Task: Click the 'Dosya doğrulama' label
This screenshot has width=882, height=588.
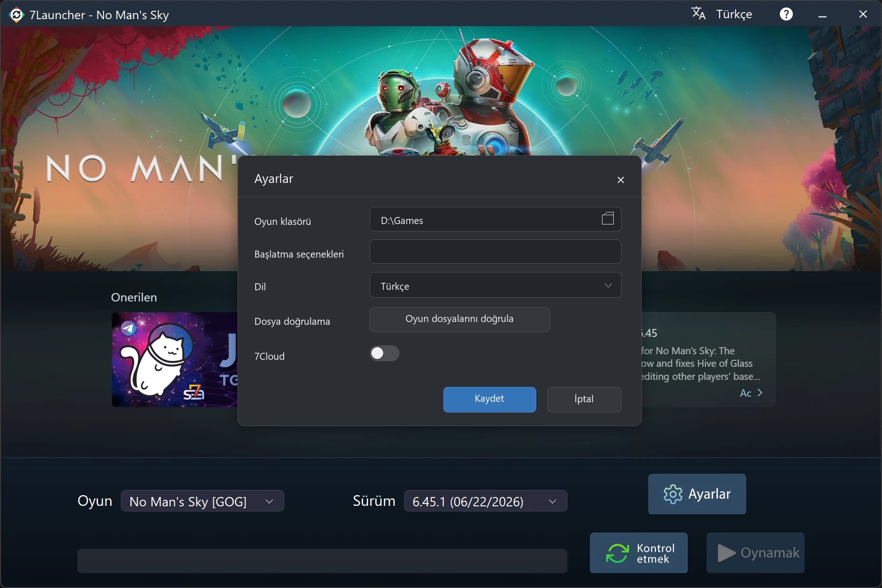Action: [x=292, y=322]
